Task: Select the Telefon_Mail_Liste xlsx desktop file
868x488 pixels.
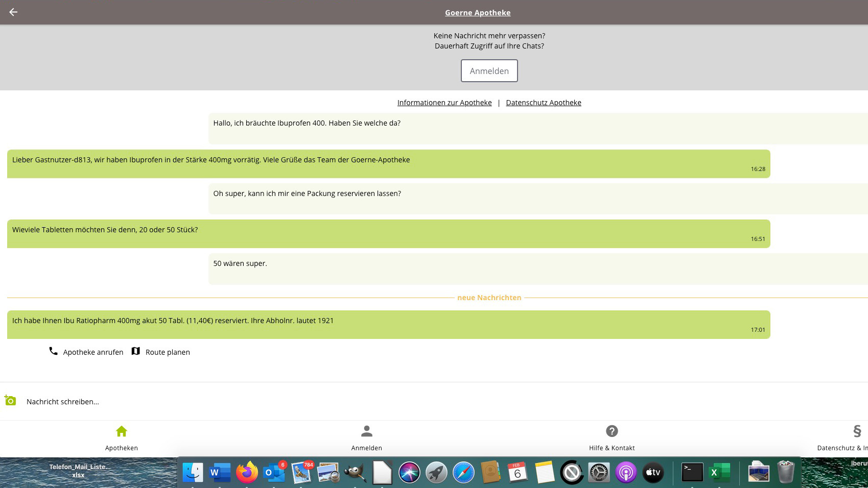Action: [78, 471]
